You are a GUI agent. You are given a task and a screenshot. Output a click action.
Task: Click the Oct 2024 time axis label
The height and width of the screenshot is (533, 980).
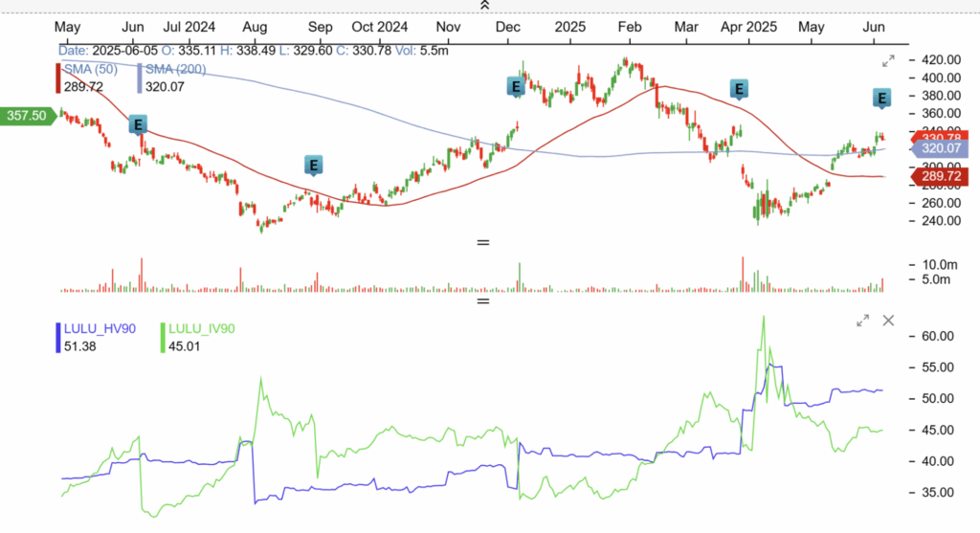[379, 27]
